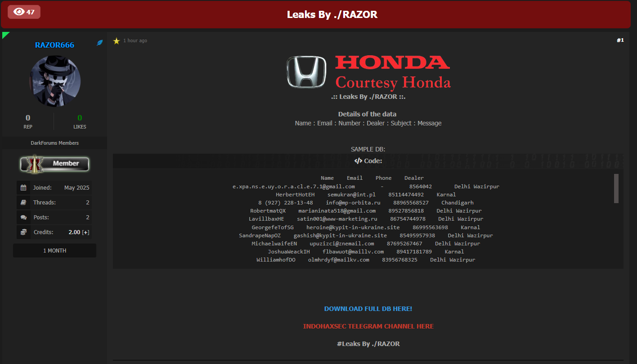The width and height of the screenshot is (637, 364).
Task: Click the RAZOR666 user avatar image
Action: click(x=55, y=81)
